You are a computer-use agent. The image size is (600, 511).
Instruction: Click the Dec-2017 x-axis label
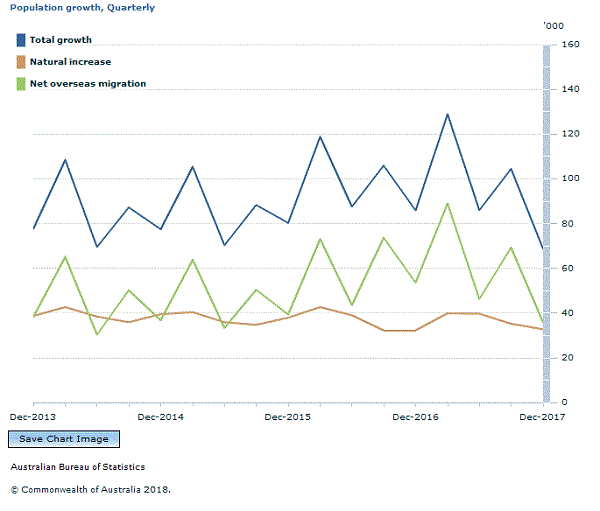(541, 416)
